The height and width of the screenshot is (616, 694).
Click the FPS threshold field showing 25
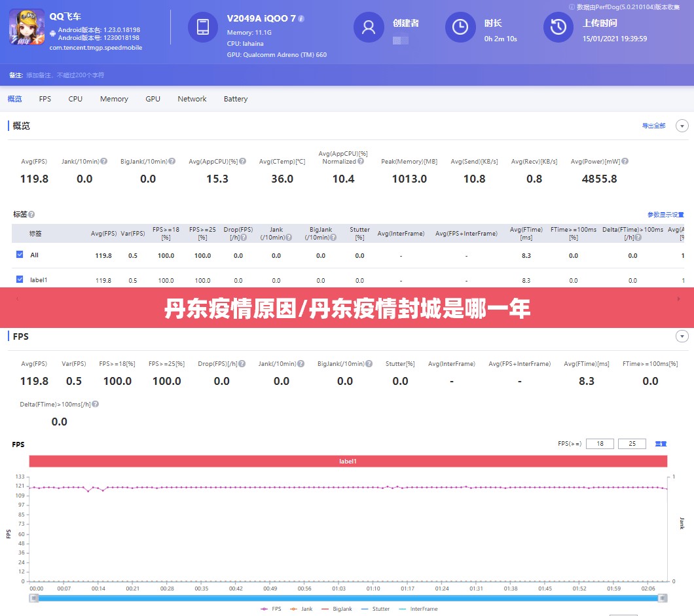pos(632,443)
